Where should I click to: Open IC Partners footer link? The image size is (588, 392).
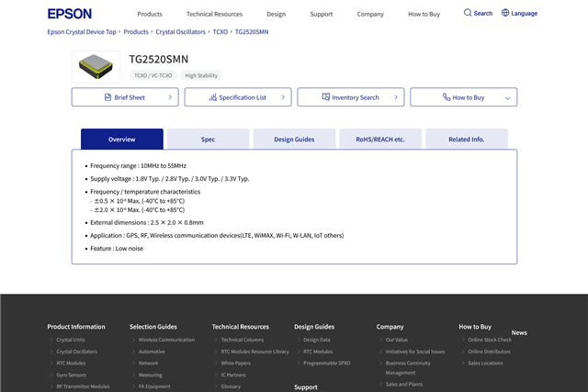click(x=233, y=375)
